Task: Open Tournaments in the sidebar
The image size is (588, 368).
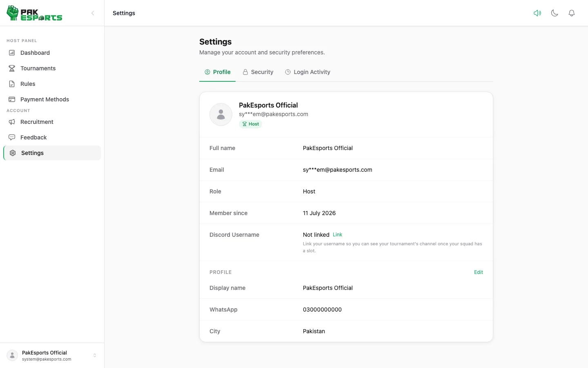Action: point(52,68)
